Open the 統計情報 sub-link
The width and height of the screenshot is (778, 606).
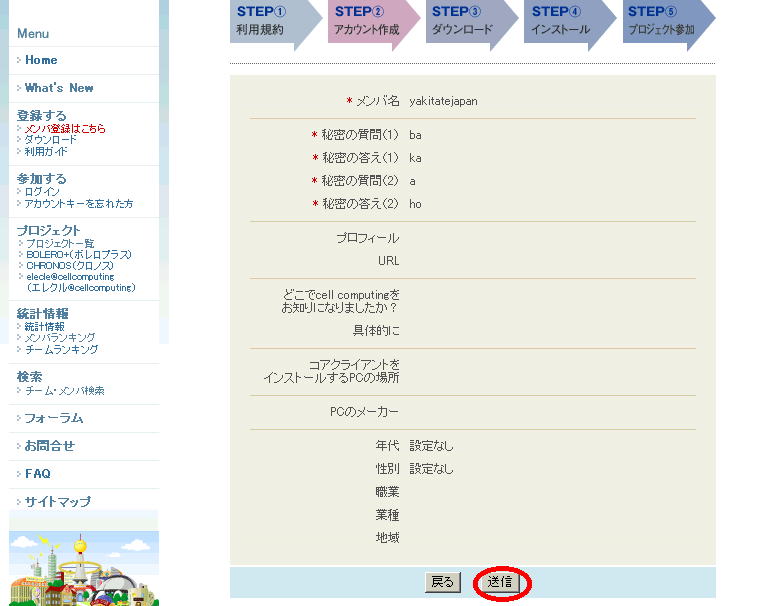pos(45,327)
